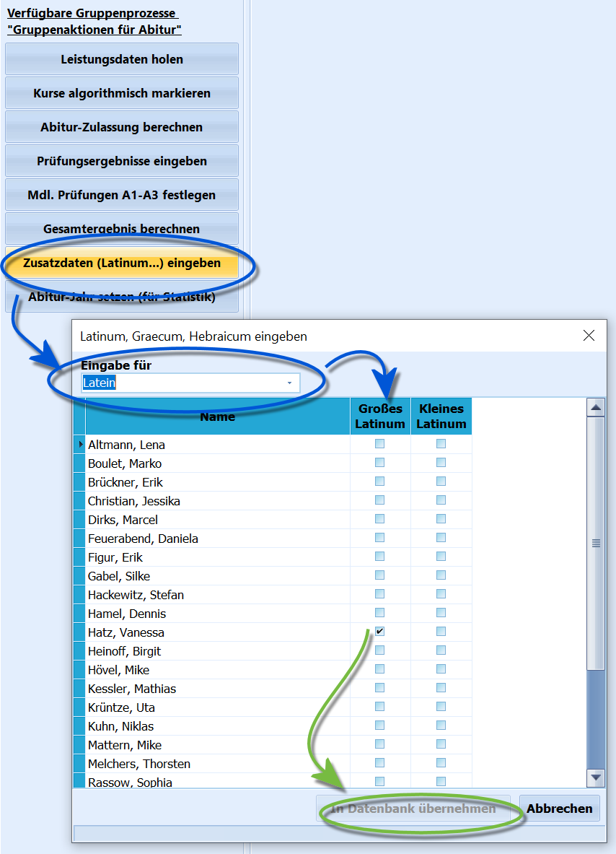Choose Kurse algorithmisch markieren
The image size is (616, 854).
click(x=122, y=93)
